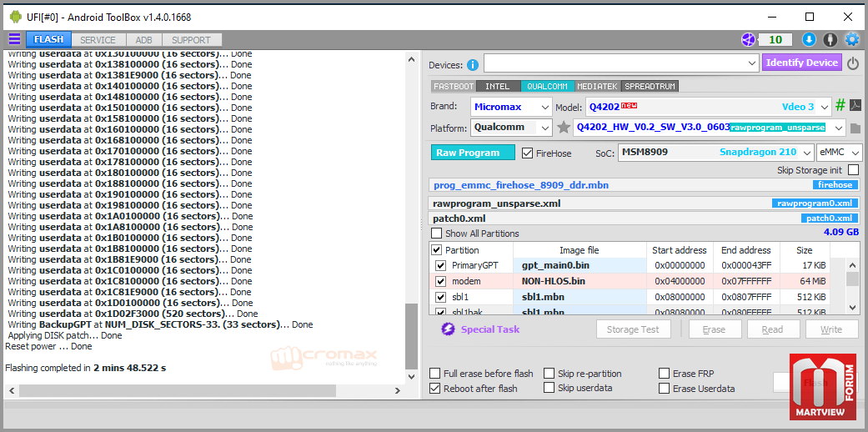The width and height of the screenshot is (868, 432).
Task: Click the green hash icon
Action: (840, 105)
